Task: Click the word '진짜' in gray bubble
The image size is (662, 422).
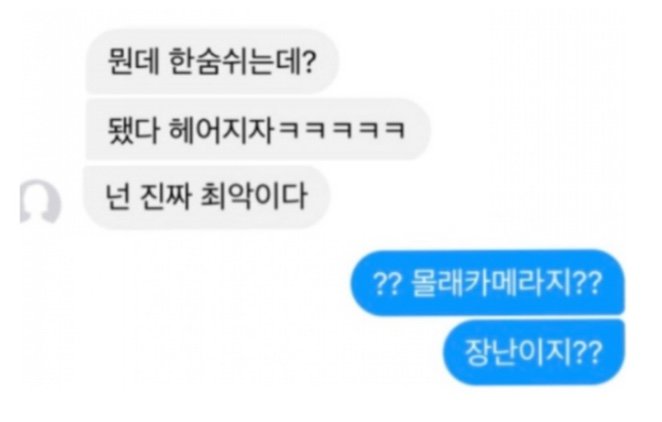Action: click(165, 197)
